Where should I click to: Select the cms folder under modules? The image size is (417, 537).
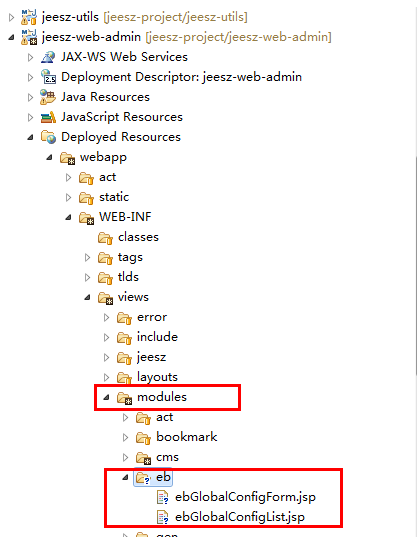[167, 457]
